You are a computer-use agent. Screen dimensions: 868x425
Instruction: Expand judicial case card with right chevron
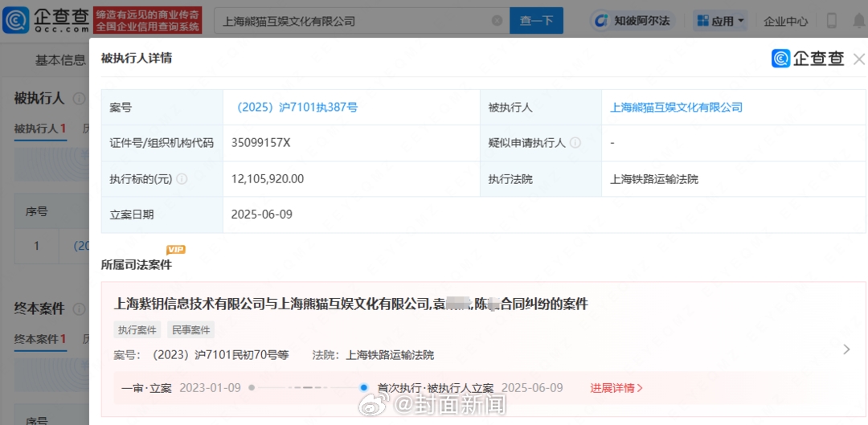tap(846, 349)
